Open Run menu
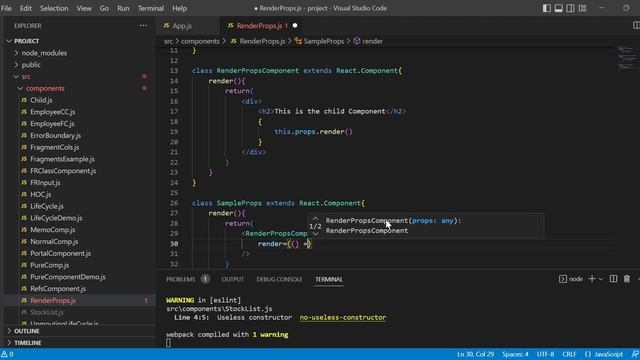Screen dimensions: 640x360 pyautogui.click(x=123, y=8)
